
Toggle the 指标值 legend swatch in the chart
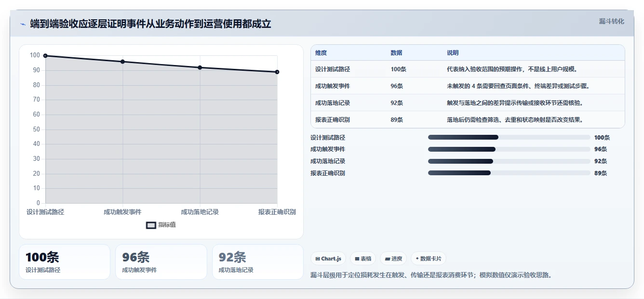[x=151, y=225]
